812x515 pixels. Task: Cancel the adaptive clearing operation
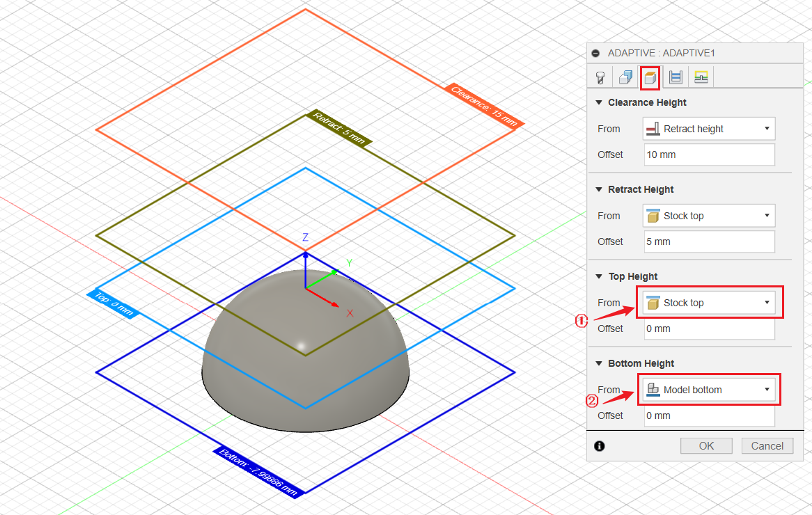[x=767, y=445]
